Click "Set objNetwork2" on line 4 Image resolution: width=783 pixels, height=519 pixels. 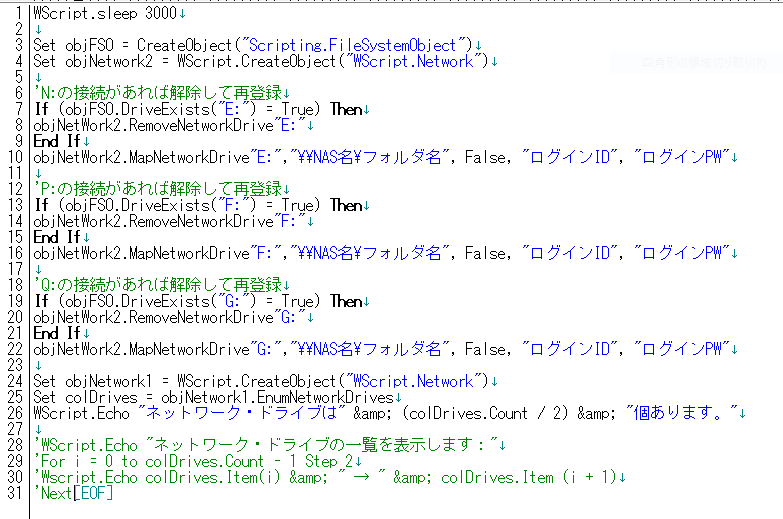(93, 61)
